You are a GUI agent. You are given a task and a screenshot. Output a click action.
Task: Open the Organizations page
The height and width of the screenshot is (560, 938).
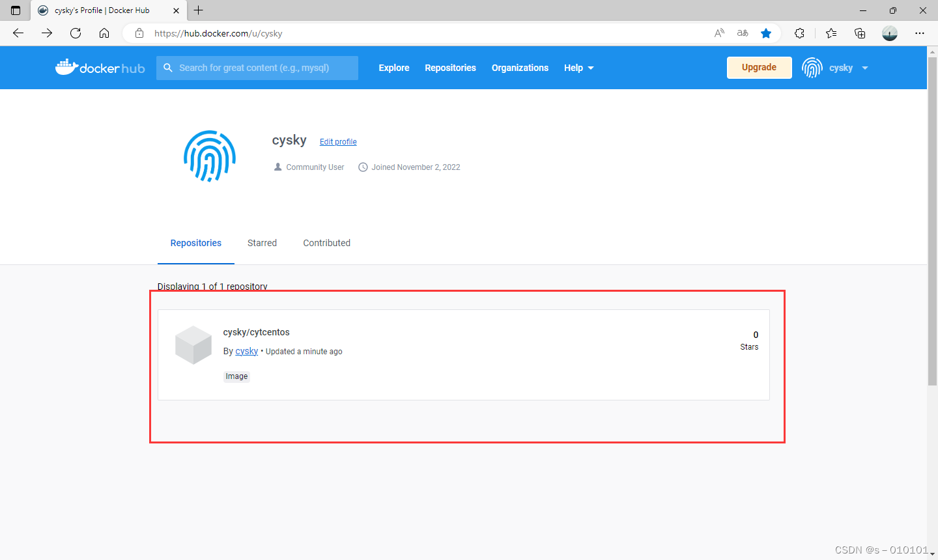[x=520, y=68]
